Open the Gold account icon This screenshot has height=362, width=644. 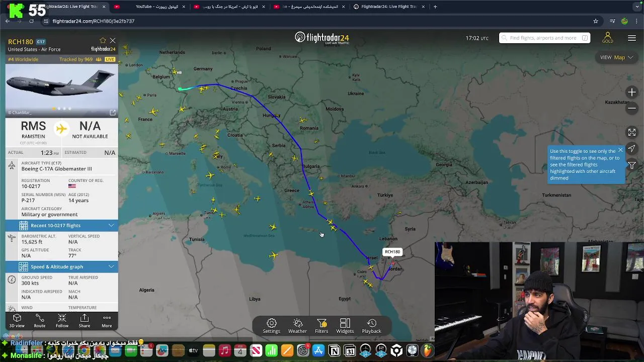pyautogui.click(x=608, y=38)
